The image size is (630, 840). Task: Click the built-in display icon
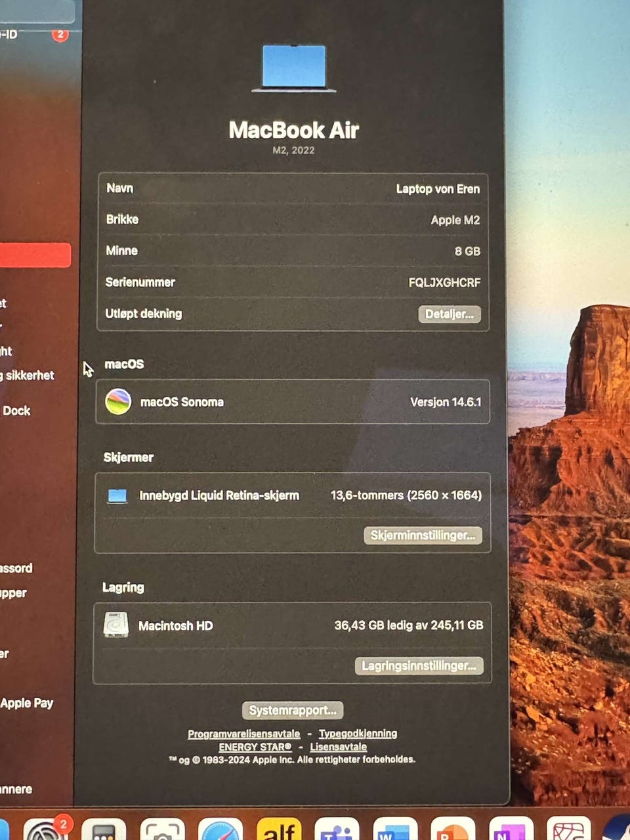[117, 495]
